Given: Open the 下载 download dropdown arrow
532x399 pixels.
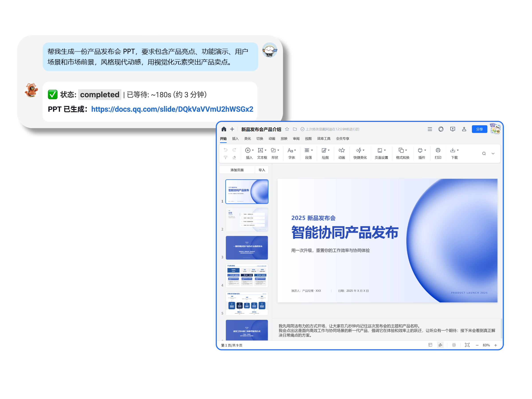Looking at the screenshot, I should pos(458,150).
